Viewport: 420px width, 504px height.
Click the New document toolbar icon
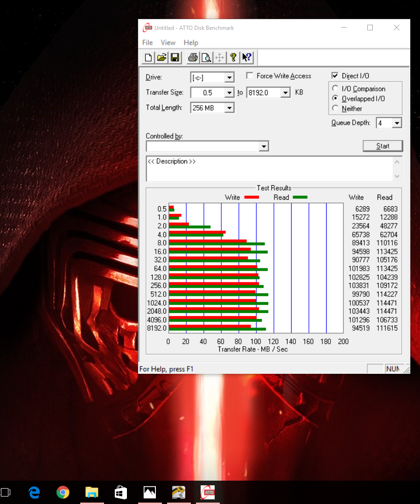click(x=148, y=57)
